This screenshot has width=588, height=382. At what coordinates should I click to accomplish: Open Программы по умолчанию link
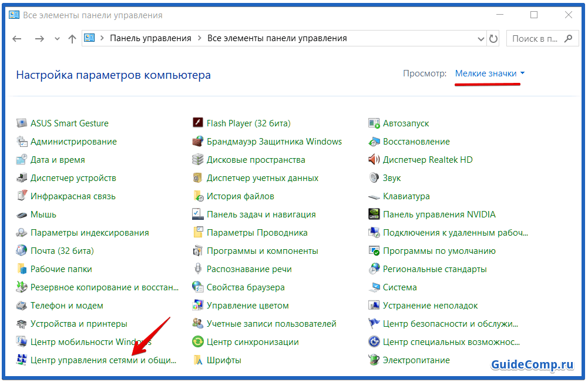(x=439, y=251)
